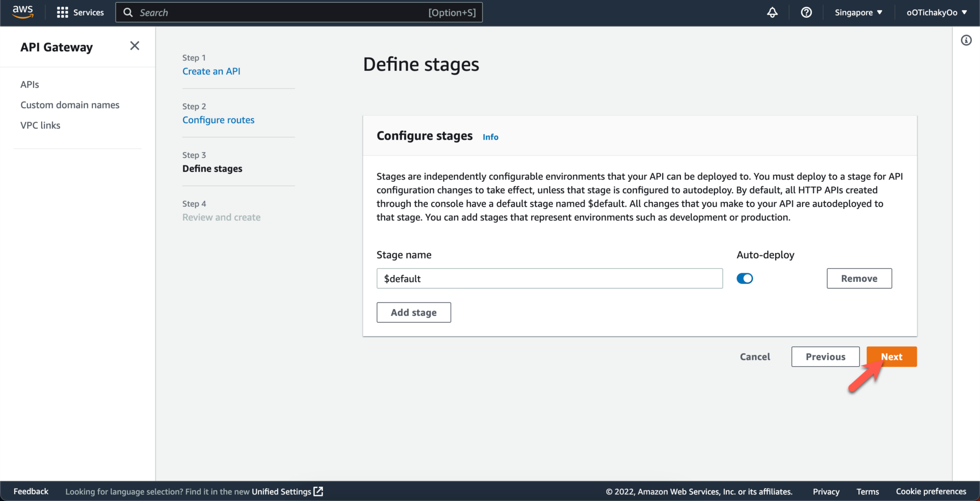Click the Next button
This screenshot has width=980, height=501.
click(891, 356)
